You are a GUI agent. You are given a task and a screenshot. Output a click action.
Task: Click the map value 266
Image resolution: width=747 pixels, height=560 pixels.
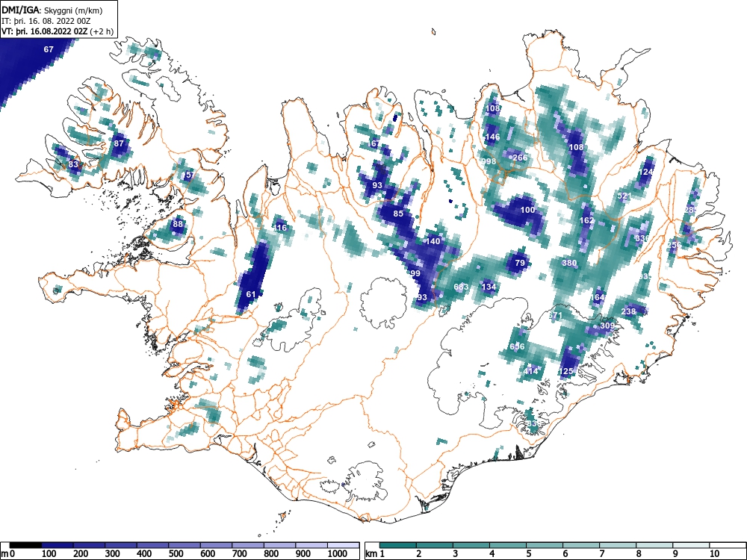(520, 158)
